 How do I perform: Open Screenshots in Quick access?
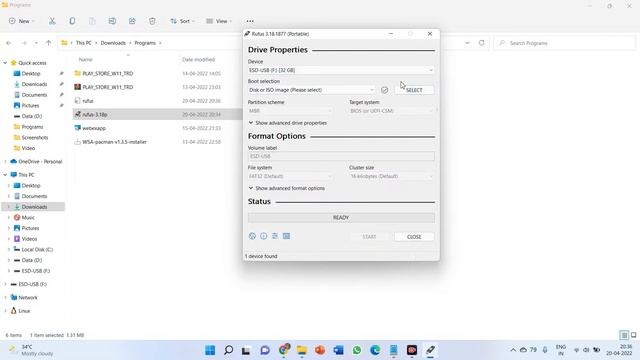point(34,138)
